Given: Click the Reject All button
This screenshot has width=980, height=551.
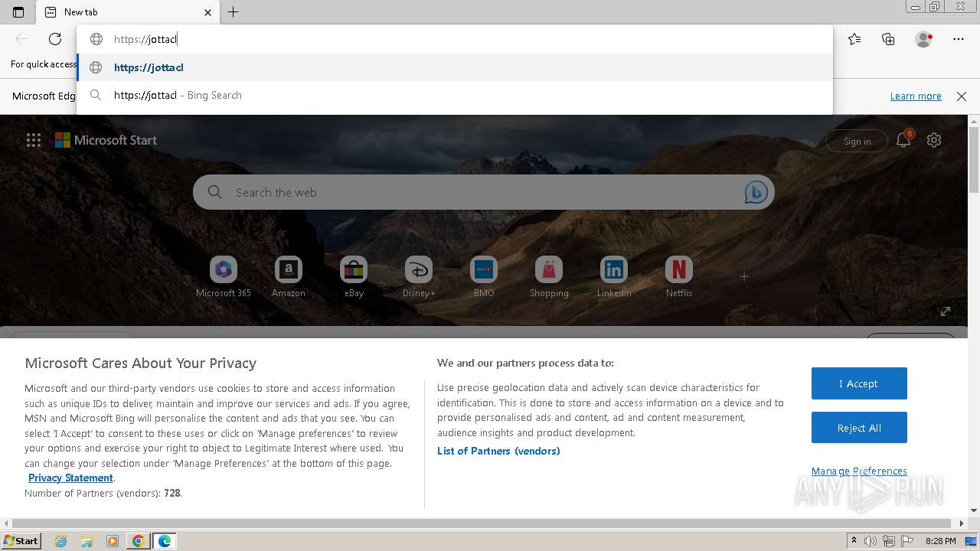Looking at the screenshot, I should click(x=859, y=428).
